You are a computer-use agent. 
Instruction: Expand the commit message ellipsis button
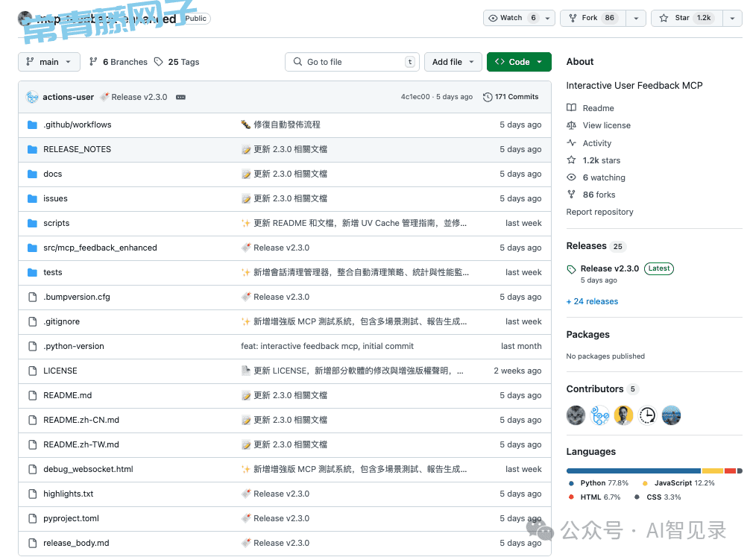(x=180, y=97)
